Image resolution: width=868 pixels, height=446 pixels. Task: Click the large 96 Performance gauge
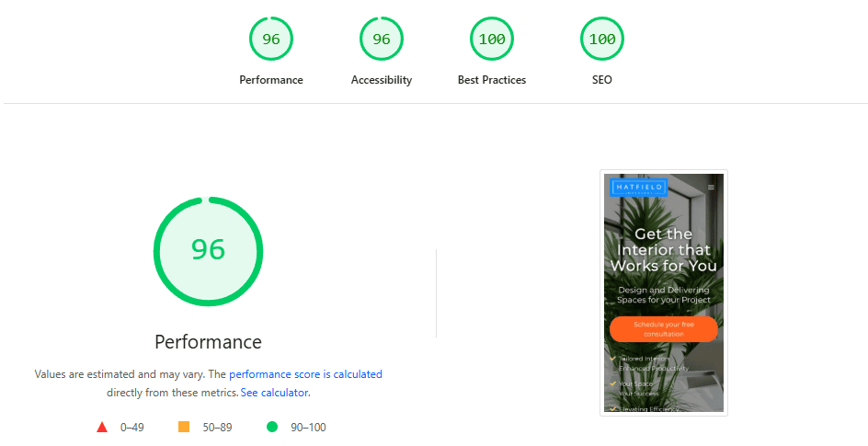[x=208, y=251]
